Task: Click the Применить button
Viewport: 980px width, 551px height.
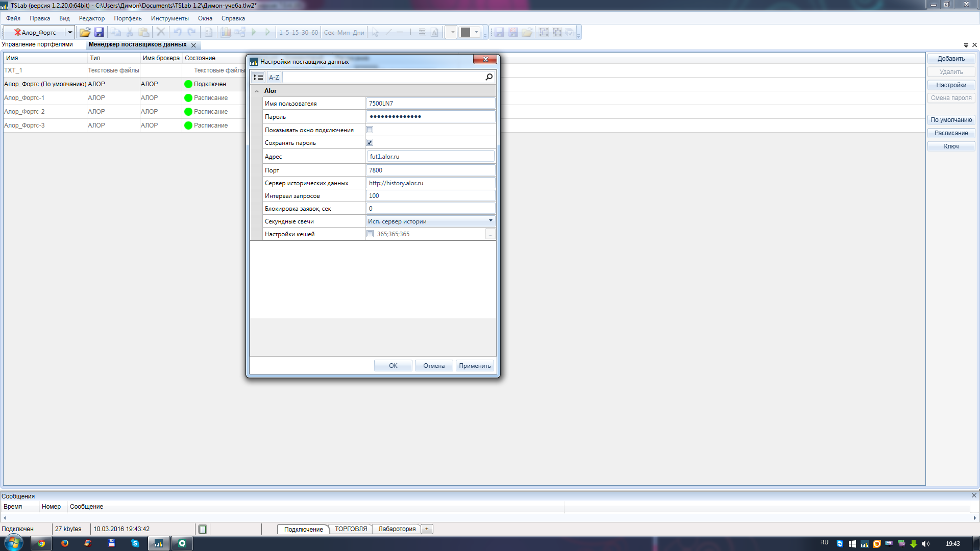Action: coord(475,366)
